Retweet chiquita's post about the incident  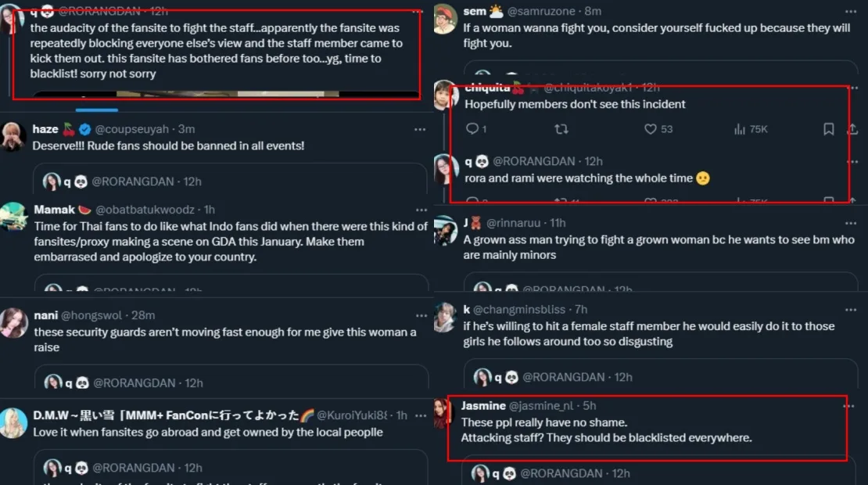point(561,129)
